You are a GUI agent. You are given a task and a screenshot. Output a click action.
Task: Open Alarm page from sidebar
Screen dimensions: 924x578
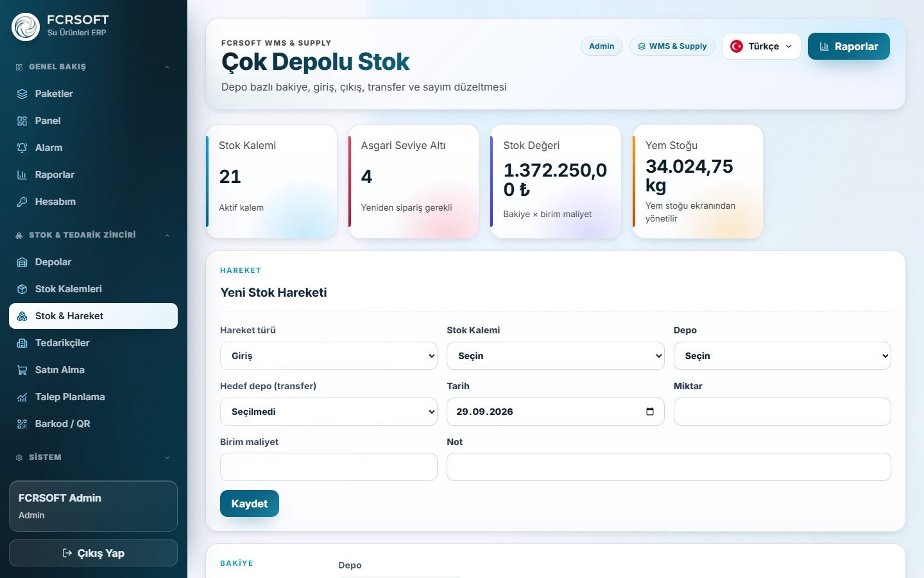[x=93, y=148]
